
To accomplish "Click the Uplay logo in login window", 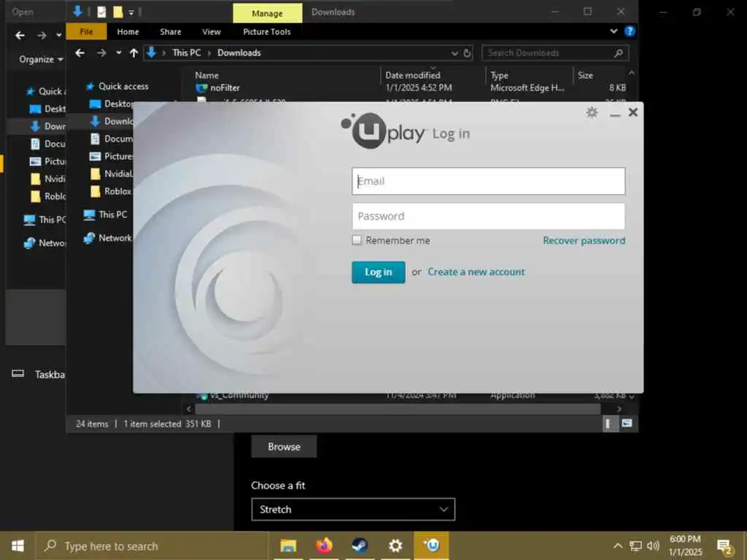I will 382,131.
